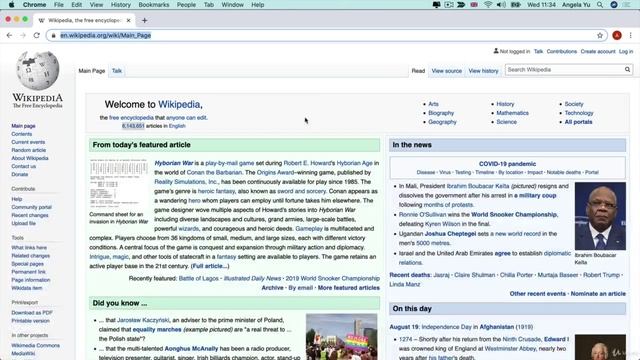Viewport: 640px width, 360px height.
Task: Open Recent changes sidebar link
Action: (x=30, y=215)
